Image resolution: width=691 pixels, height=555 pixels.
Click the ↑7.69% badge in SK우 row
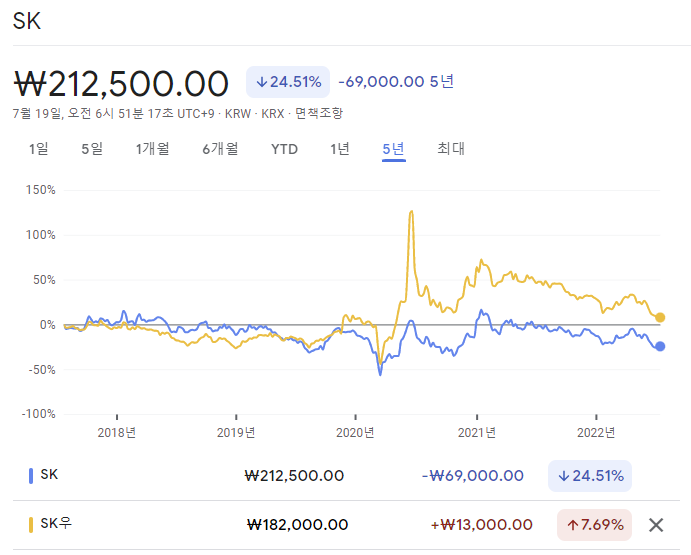click(594, 525)
